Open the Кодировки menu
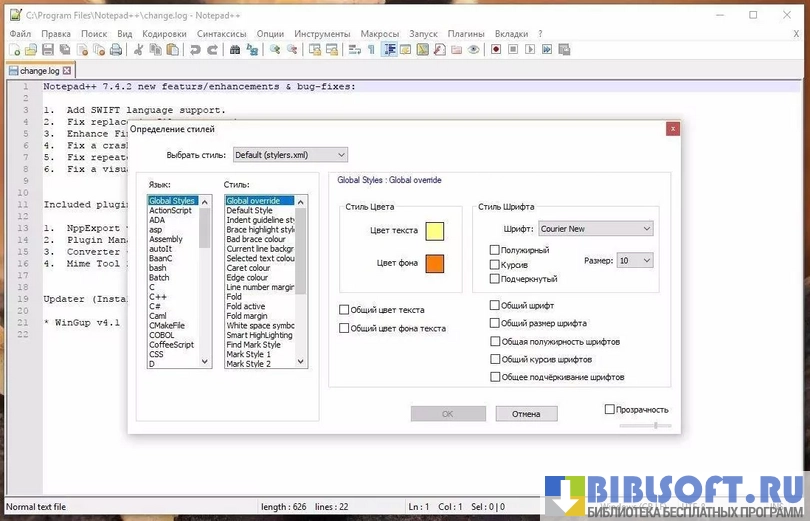This screenshot has height=521, width=810. click(164, 33)
